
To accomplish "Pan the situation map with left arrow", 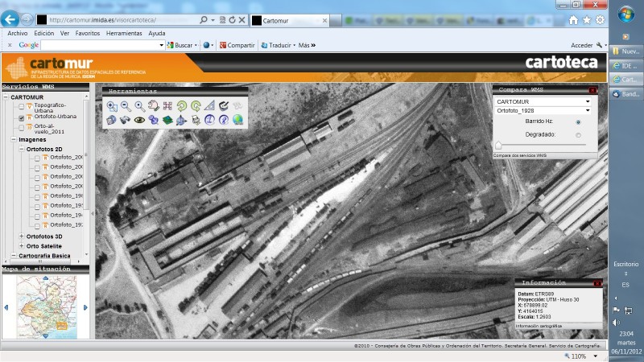I will click(6, 307).
